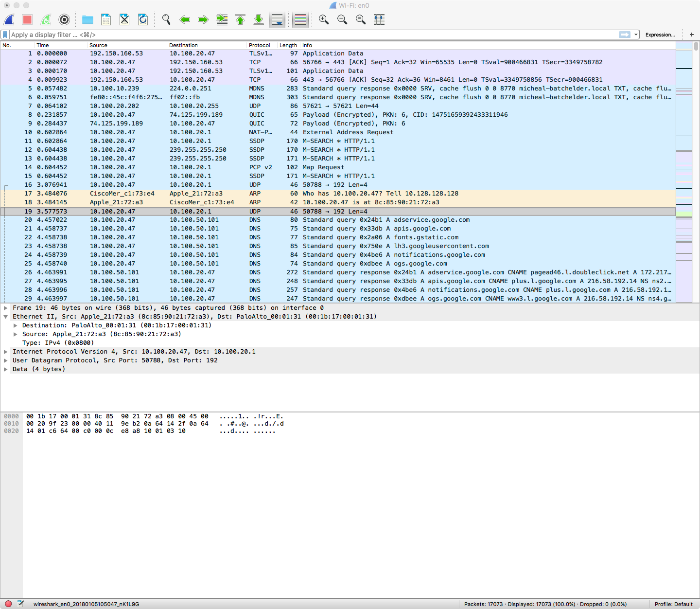Select packet 22 DNS query fonts.gstatic.com
This screenshot has width=700, height=609.
(x=338, y=237)
